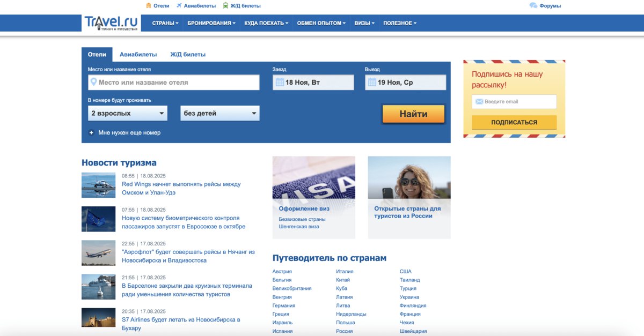Click the ПОДПИСАТЬСЯ button

tap(514, 122)
